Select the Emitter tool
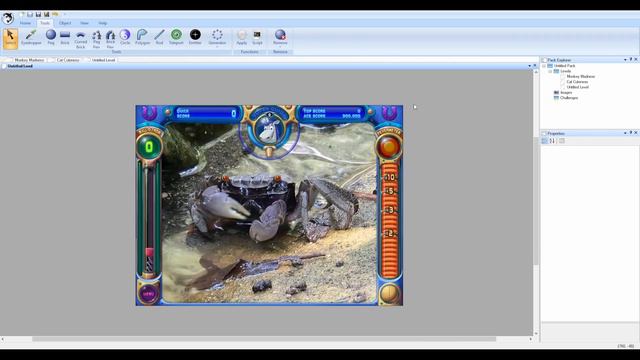 point(195,37)
